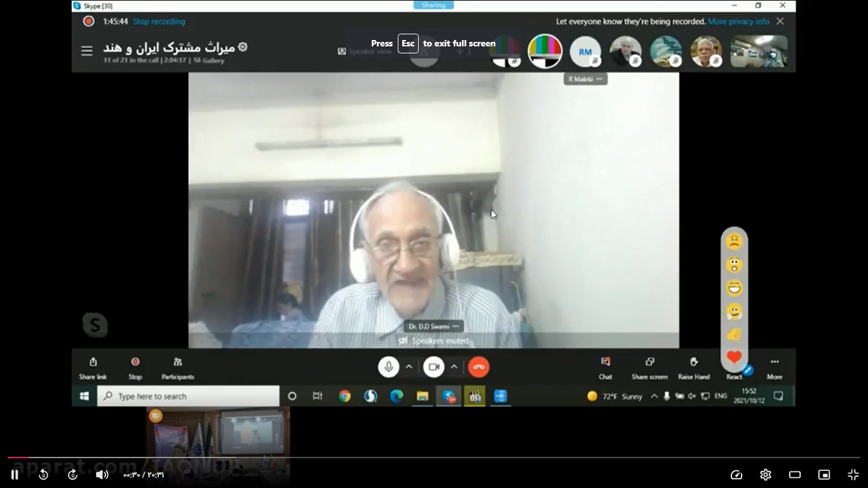Click taskbar volume muted icon
The width and height of the screenshot is (868, 488).
tap(692, 396)
